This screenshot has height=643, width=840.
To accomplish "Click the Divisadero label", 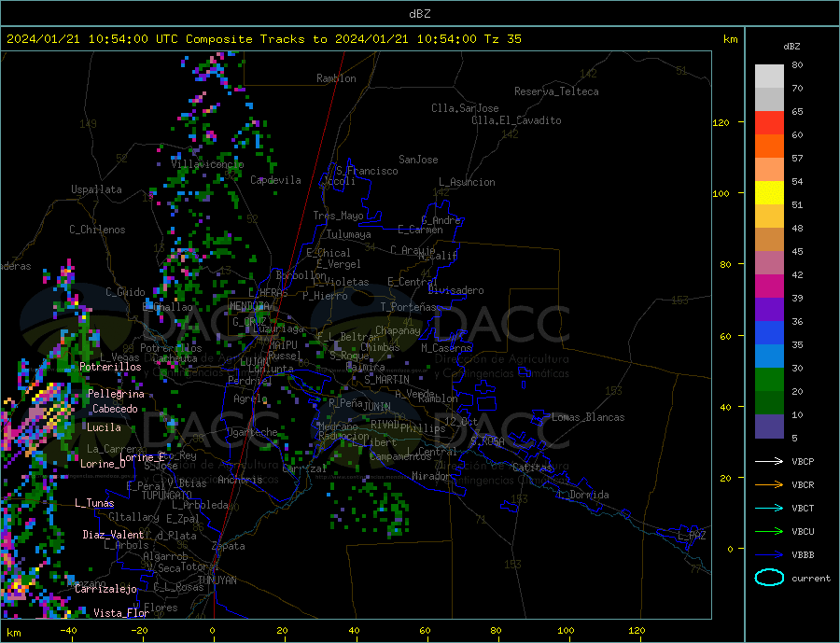I will (455, 290).
